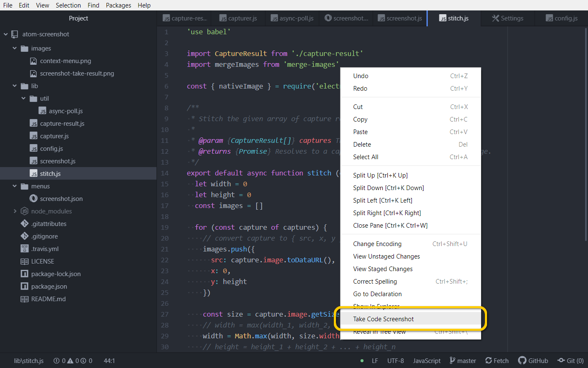
Task: Expand the node_modules folder
Action: (15, 211)
